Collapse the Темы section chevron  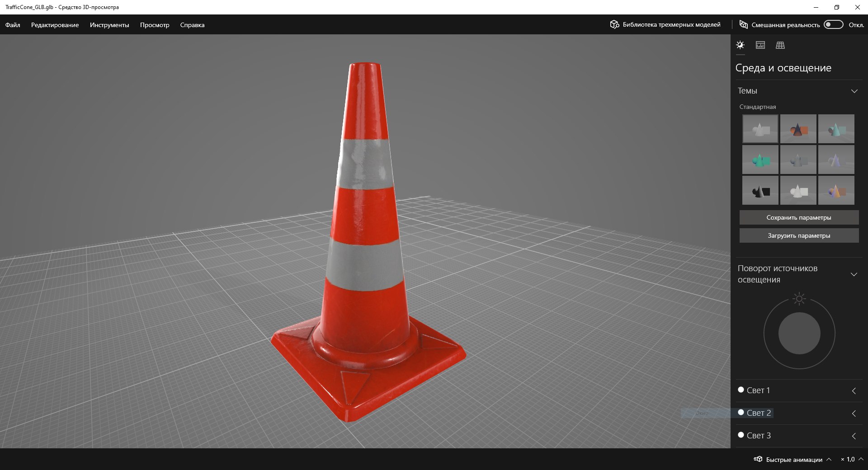point(854,91)
